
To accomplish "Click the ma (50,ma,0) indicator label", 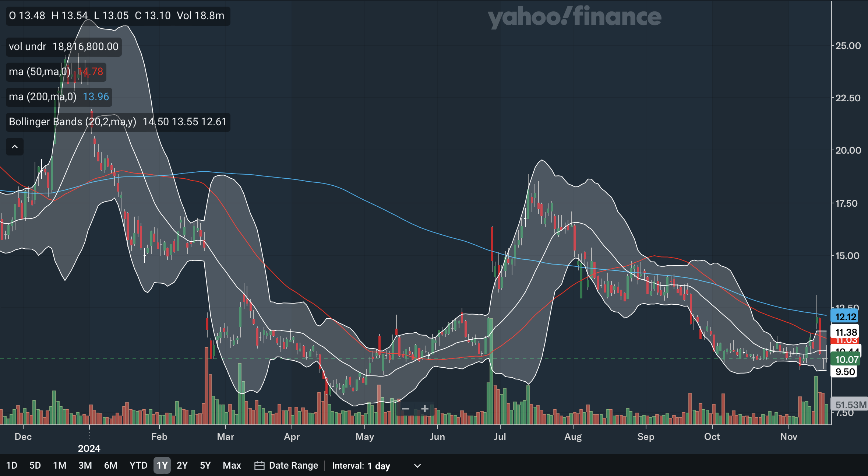I will click(39, 71).
